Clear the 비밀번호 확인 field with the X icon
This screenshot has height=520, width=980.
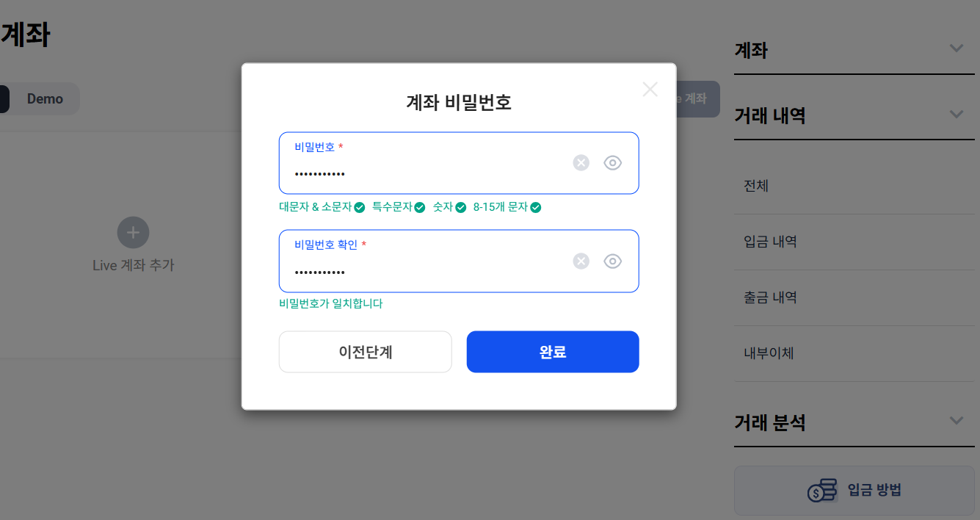coord(581,261)
